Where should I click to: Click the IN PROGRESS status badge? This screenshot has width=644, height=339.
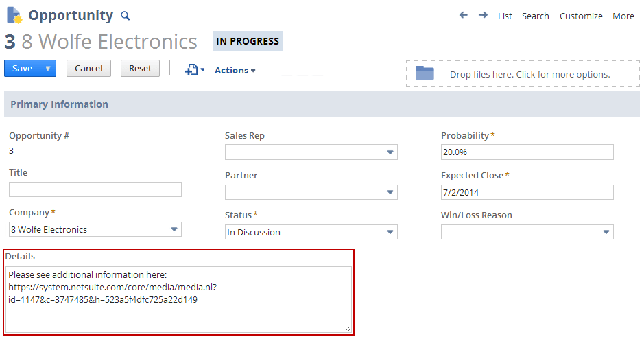[248, 41]
